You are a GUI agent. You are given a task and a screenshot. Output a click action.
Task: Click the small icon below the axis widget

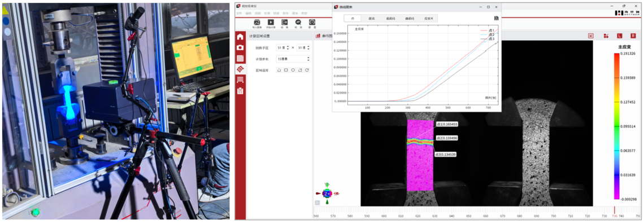click(317, 203)
